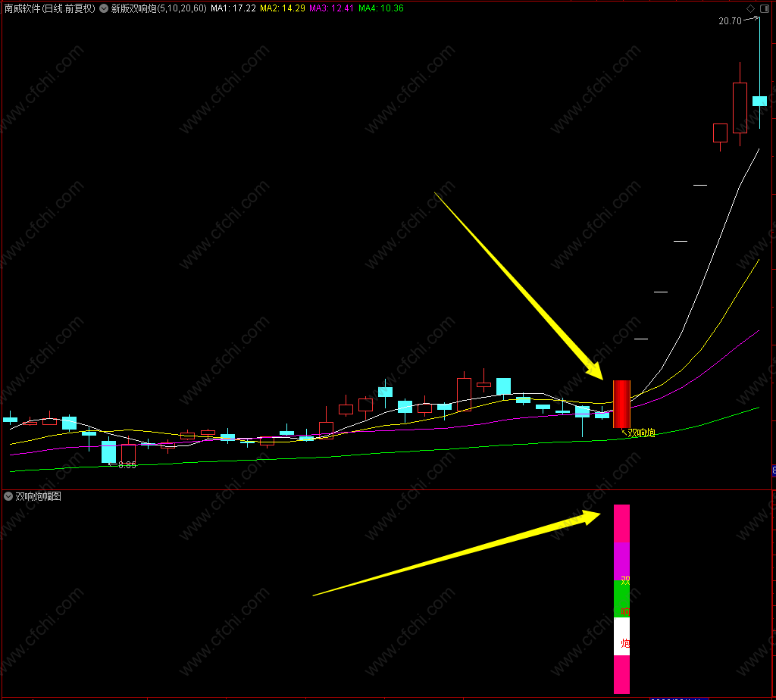
Task: Select the last cyan candlestick at far right
Action: 759,101
